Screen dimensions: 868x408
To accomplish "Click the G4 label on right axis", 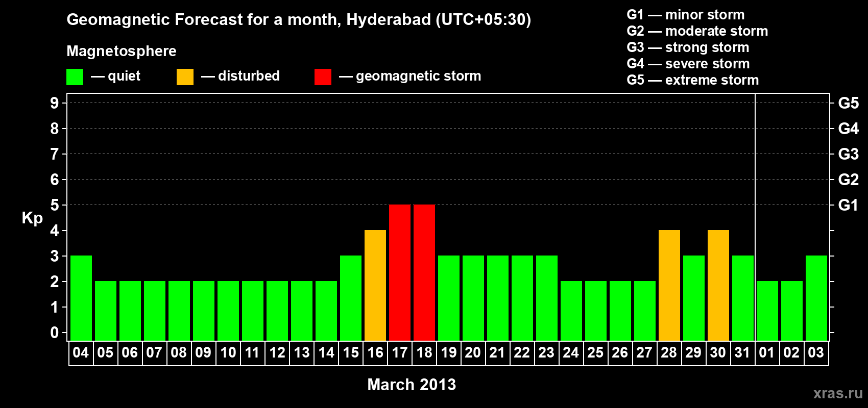I will tap(849, 129).
